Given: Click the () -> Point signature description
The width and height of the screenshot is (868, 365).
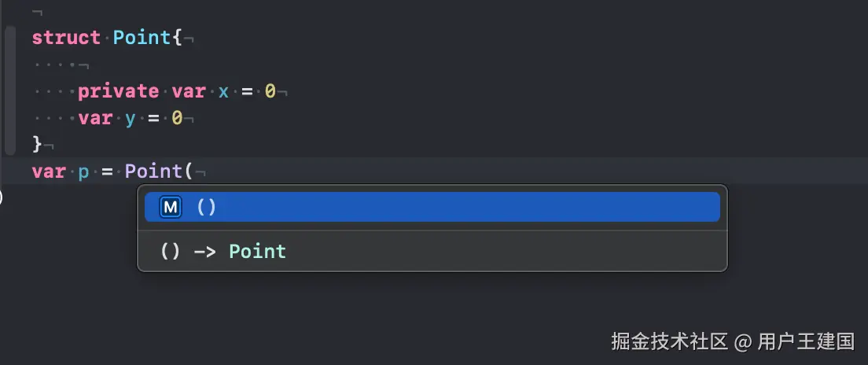Looking at the screenshot, I should tap(223, 252).
